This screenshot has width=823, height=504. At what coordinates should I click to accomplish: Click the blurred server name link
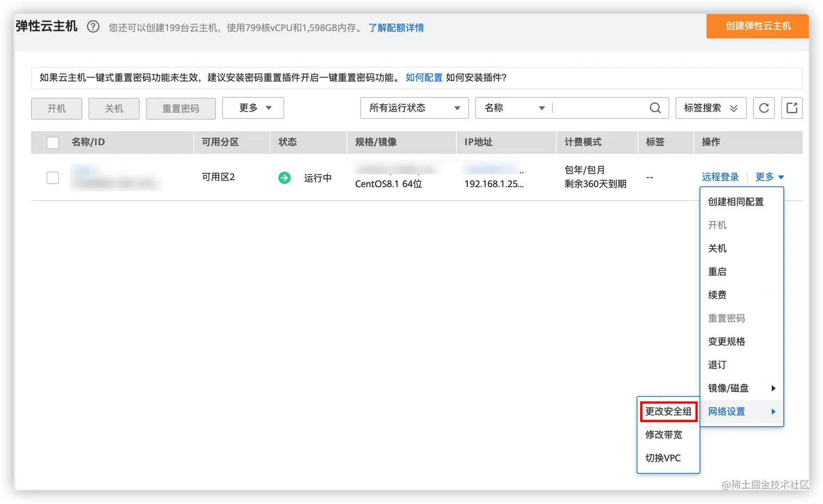point(83,170)
